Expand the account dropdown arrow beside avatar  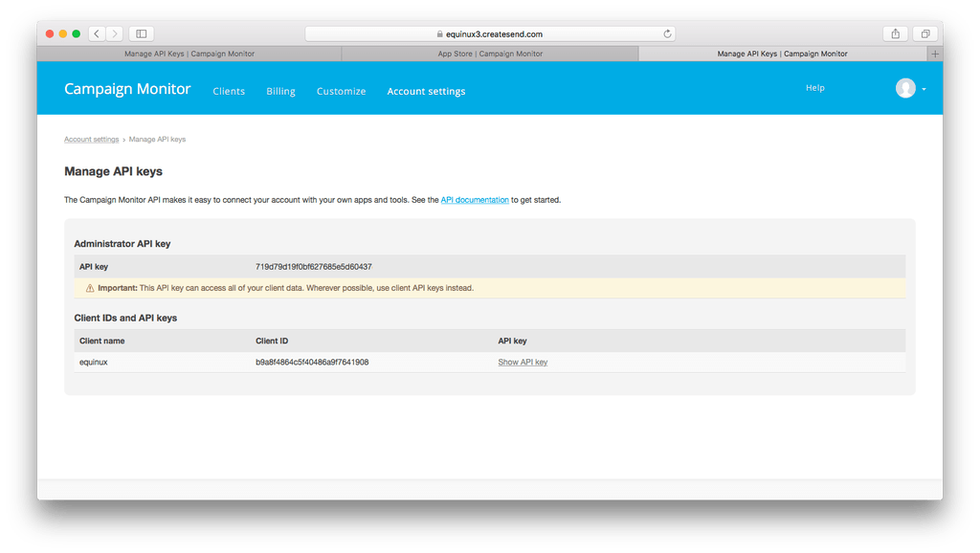[x=924, y=89]
